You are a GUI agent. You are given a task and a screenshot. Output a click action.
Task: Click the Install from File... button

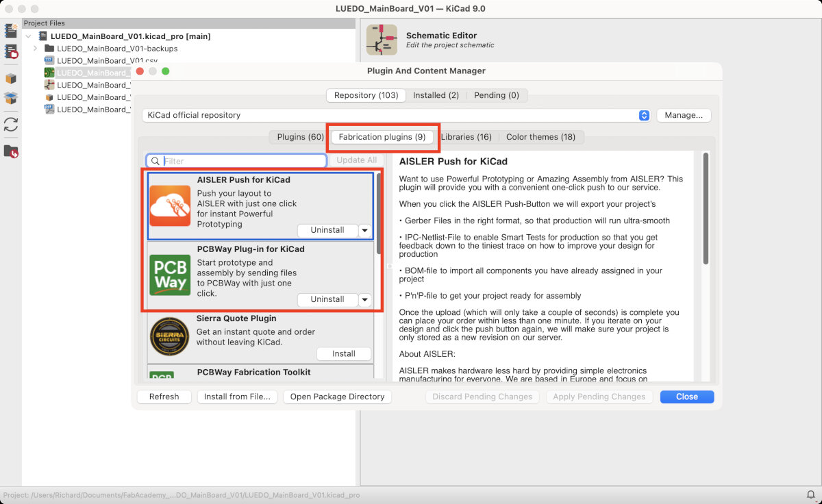238,396
